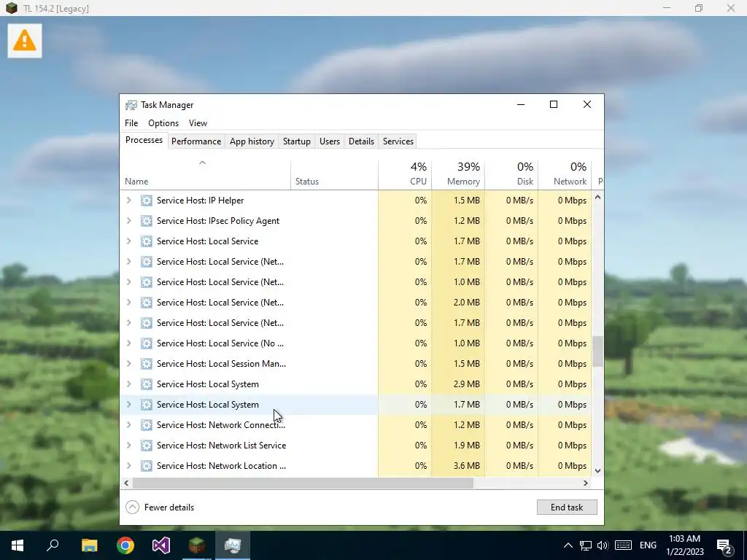Expand Service Host: IPsec Policy Agent

(x=128, y=221)
